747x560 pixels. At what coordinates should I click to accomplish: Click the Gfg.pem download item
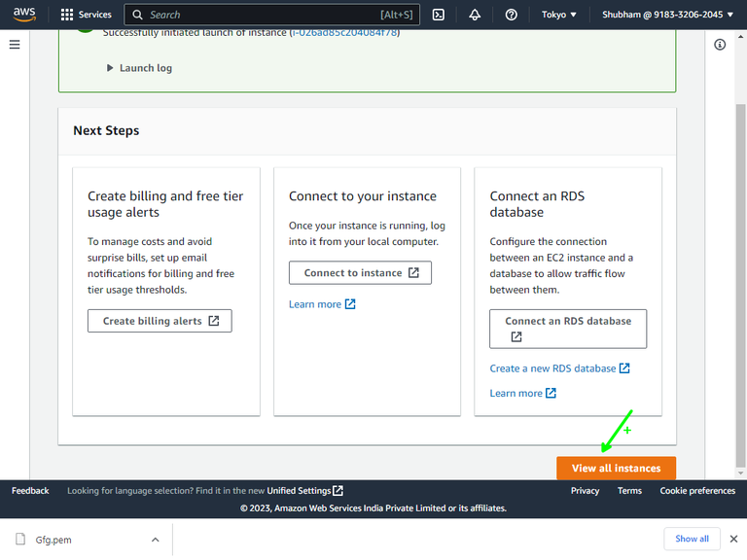coord(86,539)
